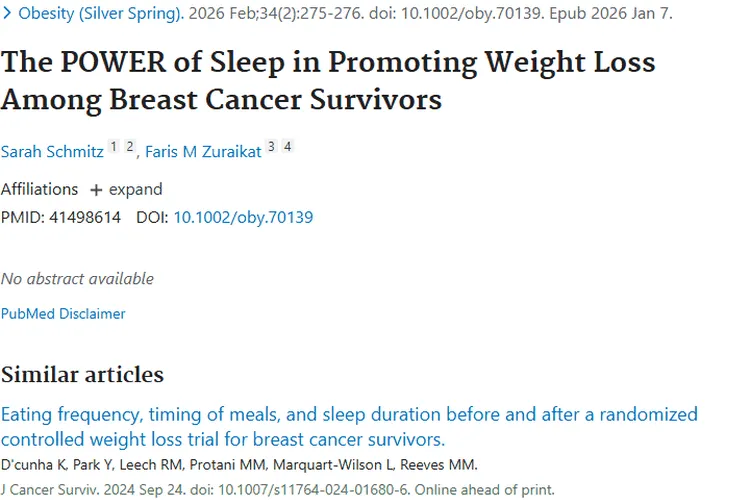The image size is (750, 500).
Task: Click the J Cancer Surviv citation line
Action: pyautogui.click(x=277, y=490)
